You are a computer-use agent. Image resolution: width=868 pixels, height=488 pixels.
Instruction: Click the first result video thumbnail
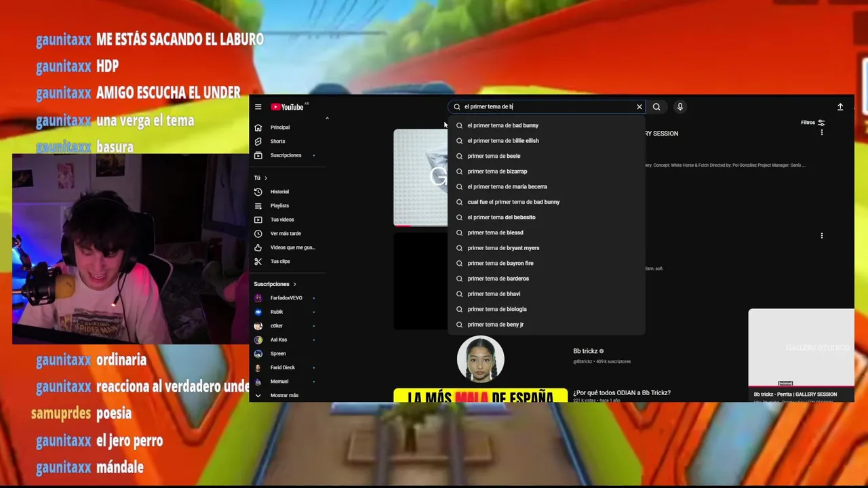[420, 178]
